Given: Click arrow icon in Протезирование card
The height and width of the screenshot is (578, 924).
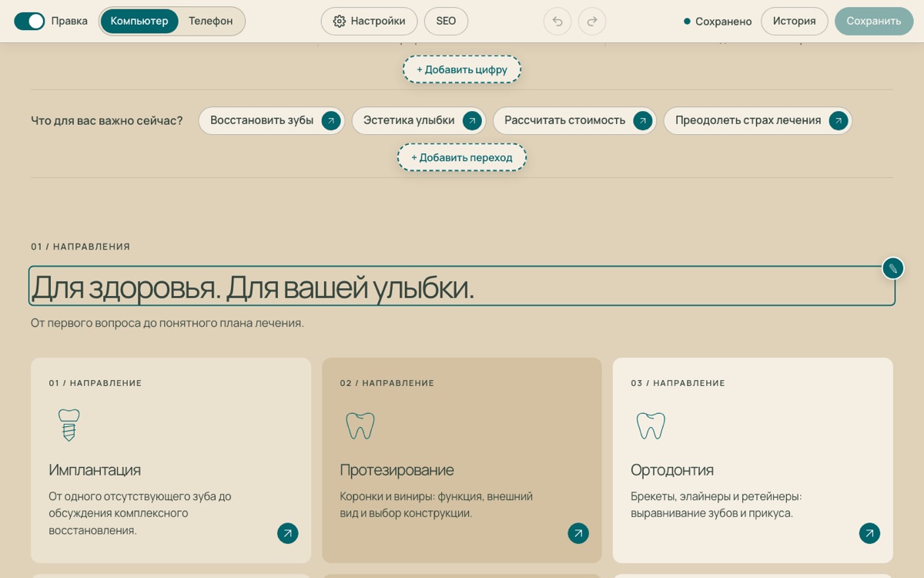Looking at the screenshot, I should (578, 533).
